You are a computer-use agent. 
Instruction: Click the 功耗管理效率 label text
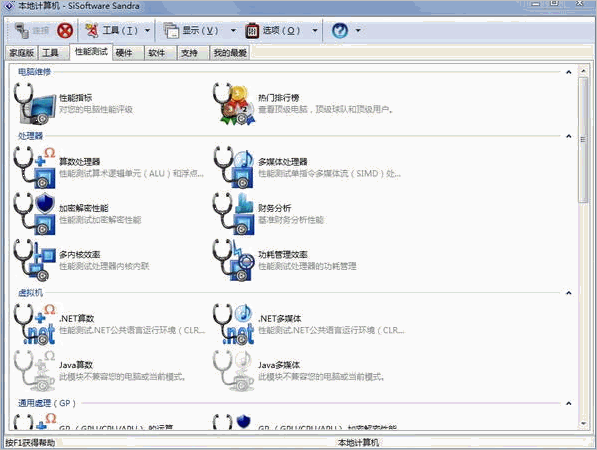(x=283, y=254)
